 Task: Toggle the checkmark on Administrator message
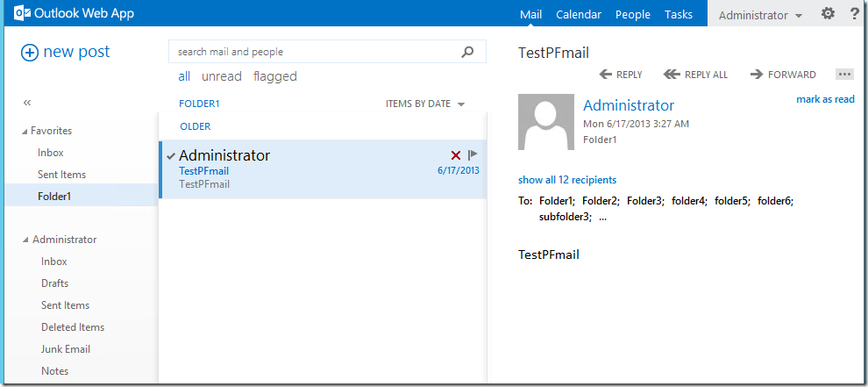[170, 156]
